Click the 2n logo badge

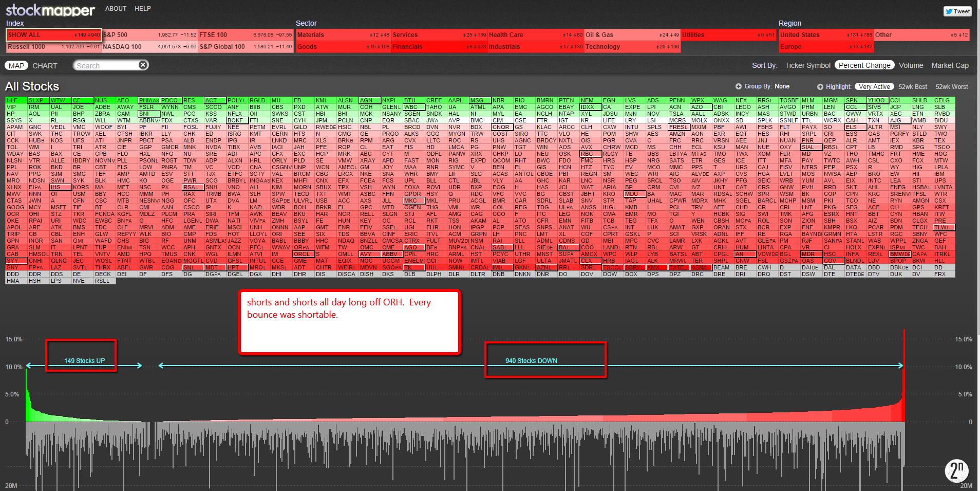pos(956,470)
